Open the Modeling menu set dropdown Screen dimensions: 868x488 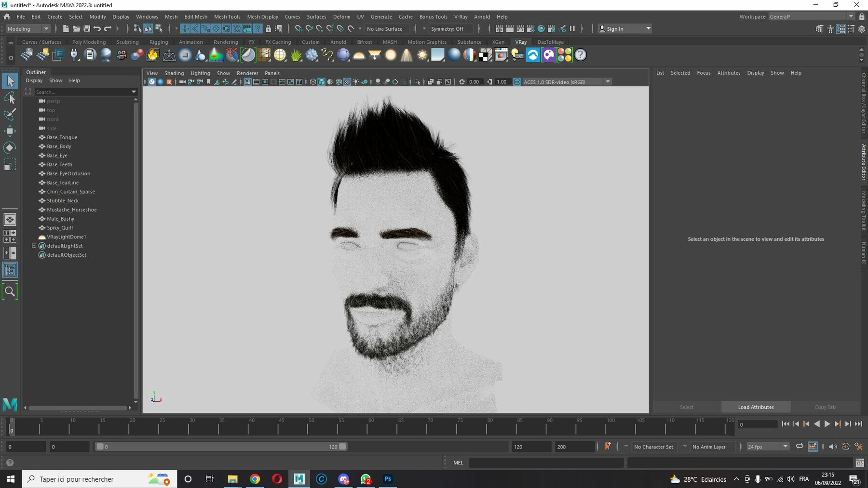pyautogui.click(x=28, y=29)
